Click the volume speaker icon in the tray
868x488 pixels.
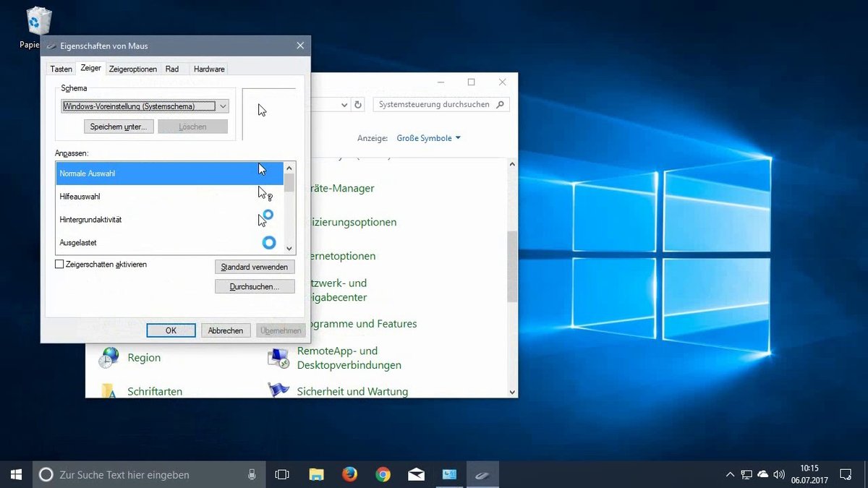(779, 474)
